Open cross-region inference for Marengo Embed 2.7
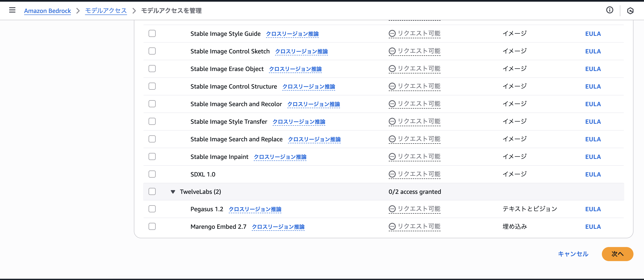 (278, 227)
